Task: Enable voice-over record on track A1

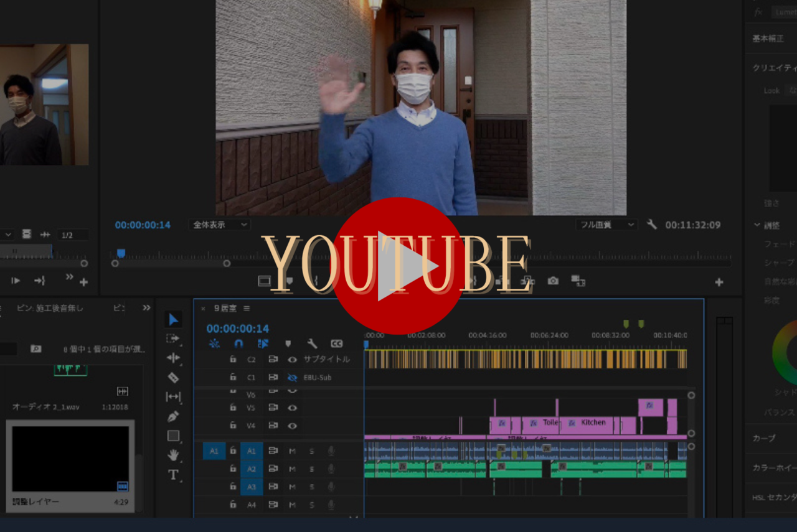Action: click(331, 450)
